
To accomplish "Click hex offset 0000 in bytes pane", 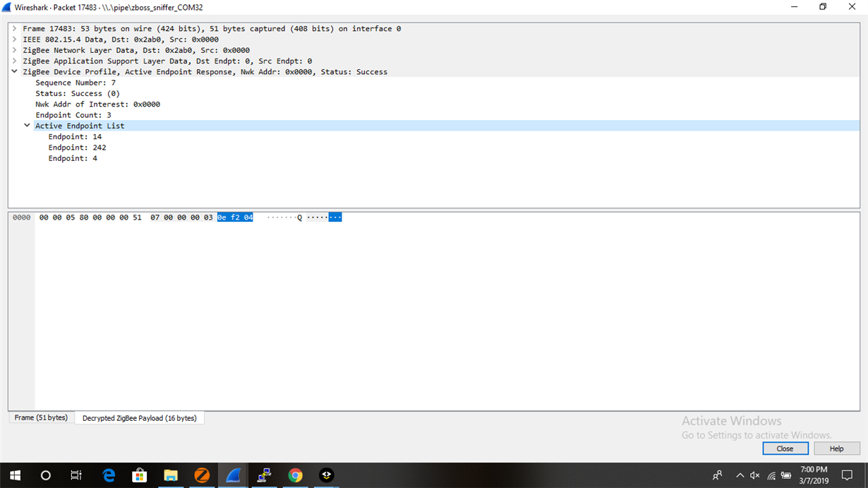I will tap(22, 218).
